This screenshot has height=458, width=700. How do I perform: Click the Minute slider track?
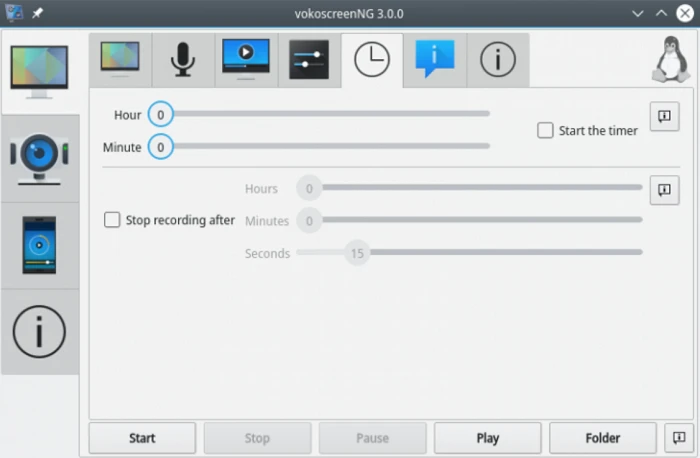pyautogui.click(x=332, y=146)
